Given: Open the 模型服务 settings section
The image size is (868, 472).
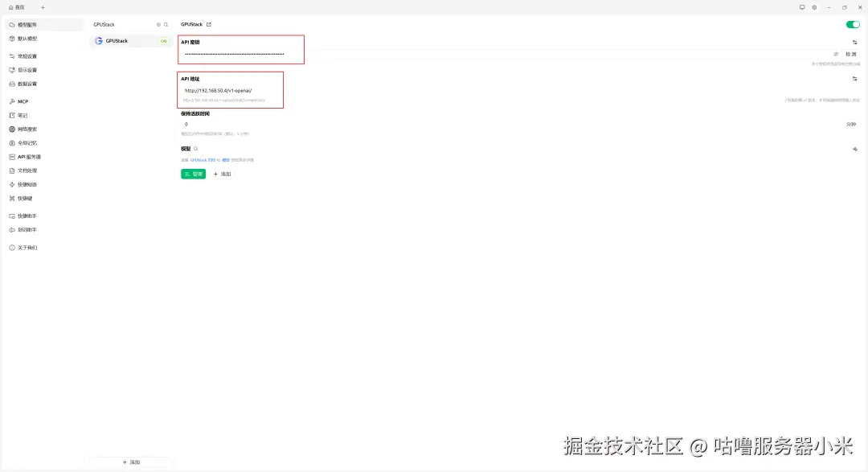Looking at the screenshot, I should [43, 25].
